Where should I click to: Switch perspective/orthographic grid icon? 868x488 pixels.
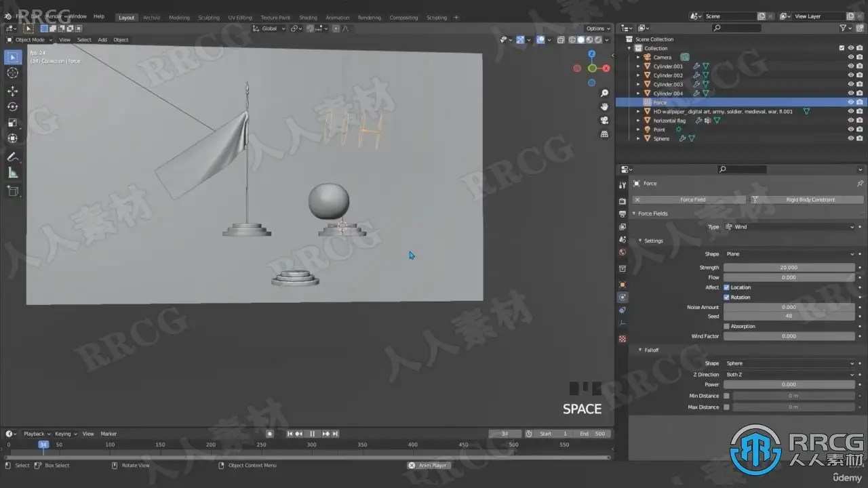pyautogui.click(x=604, y=134)
